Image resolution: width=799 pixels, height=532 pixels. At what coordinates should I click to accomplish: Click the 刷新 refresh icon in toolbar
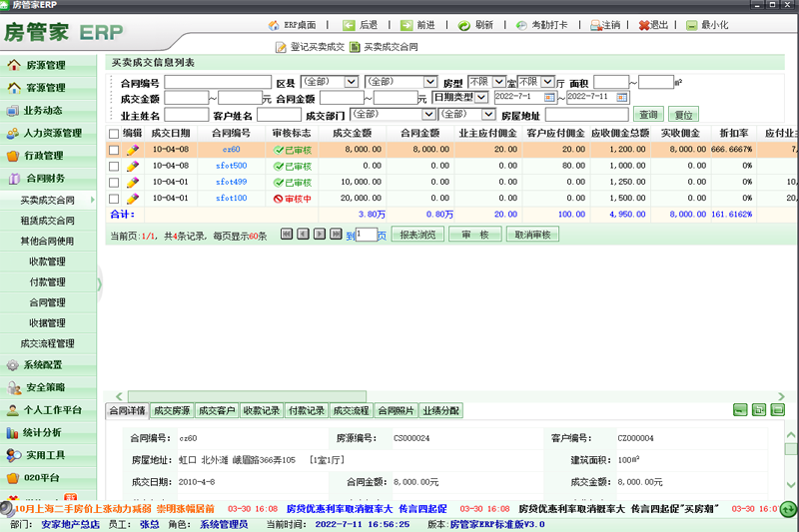465,25
